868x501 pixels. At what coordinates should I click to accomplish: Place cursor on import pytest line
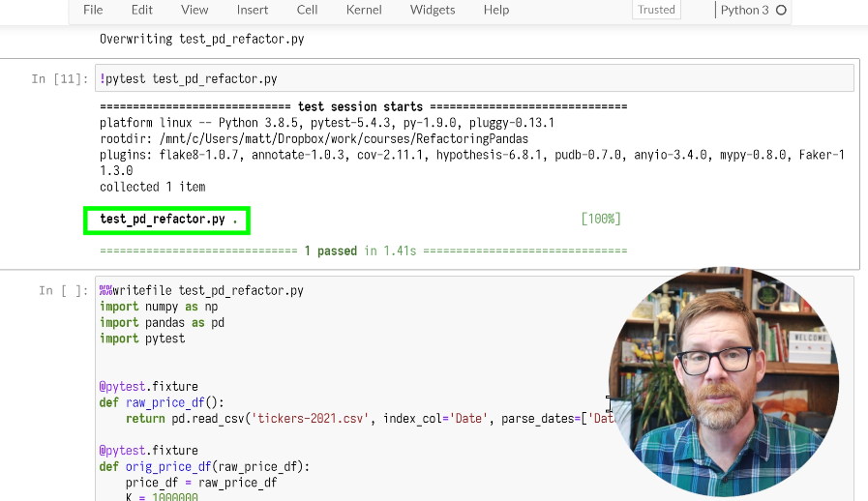[142, 339]
